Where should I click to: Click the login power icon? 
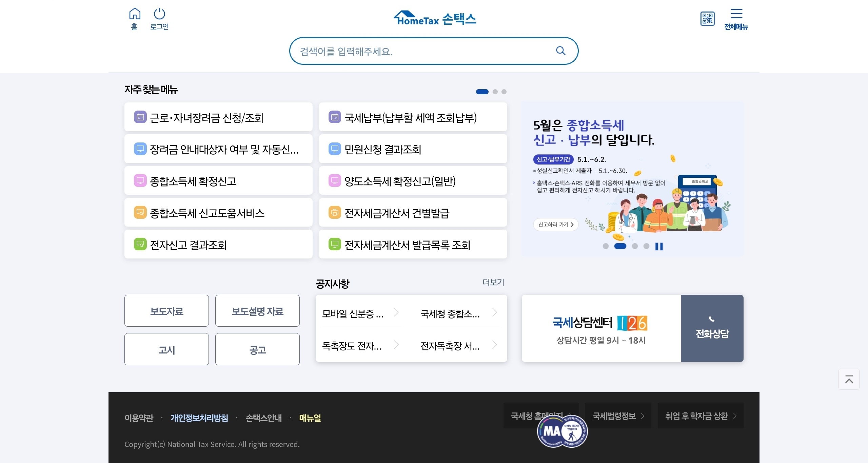159,14
